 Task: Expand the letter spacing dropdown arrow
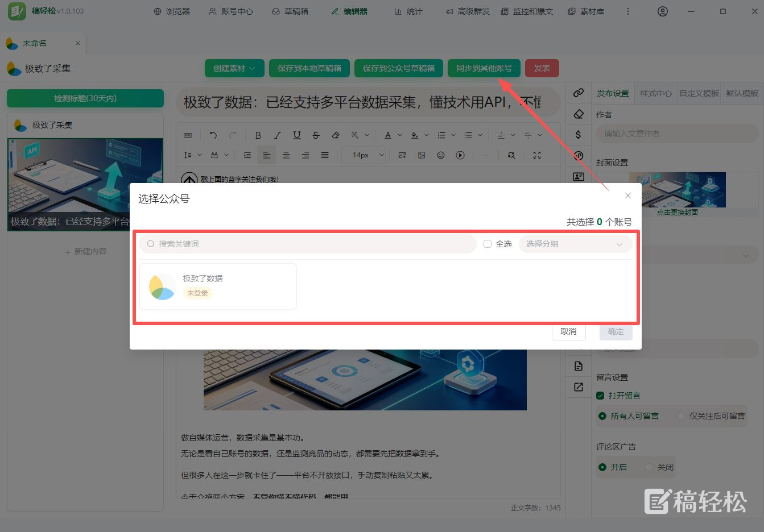pyautogui.click(x=226, y=155)
